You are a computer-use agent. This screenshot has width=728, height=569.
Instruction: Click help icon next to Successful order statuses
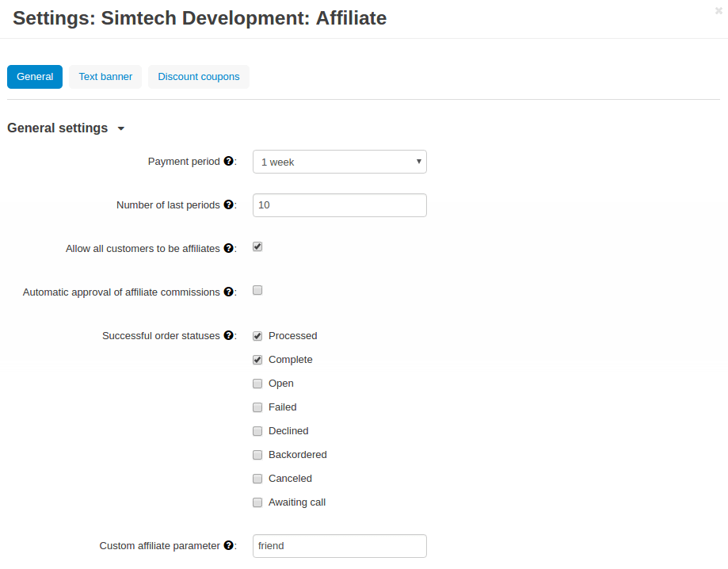[x=228, y=336]
